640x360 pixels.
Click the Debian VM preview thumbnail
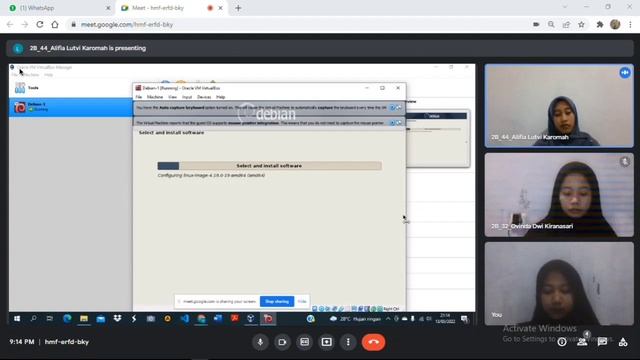[438, 138]
